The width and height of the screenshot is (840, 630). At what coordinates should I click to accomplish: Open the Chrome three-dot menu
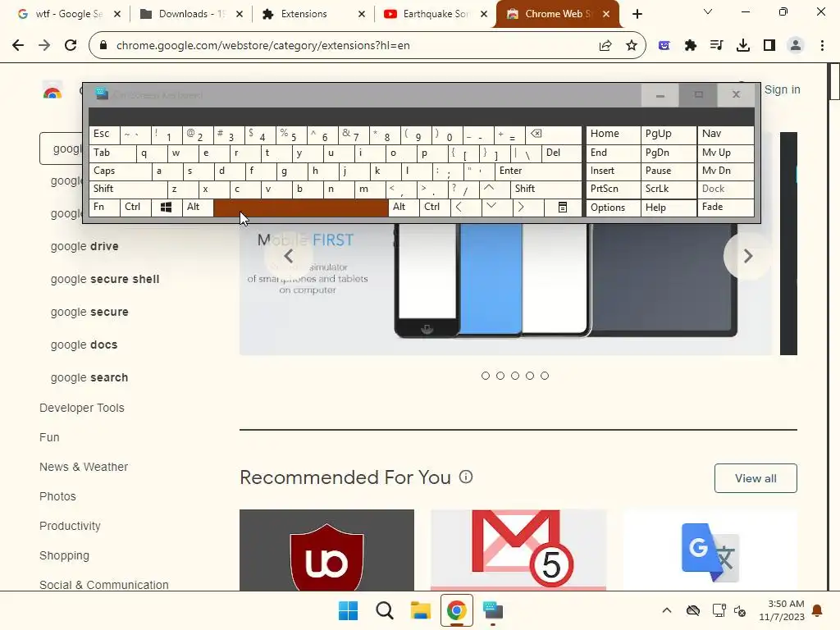[822, 46]
